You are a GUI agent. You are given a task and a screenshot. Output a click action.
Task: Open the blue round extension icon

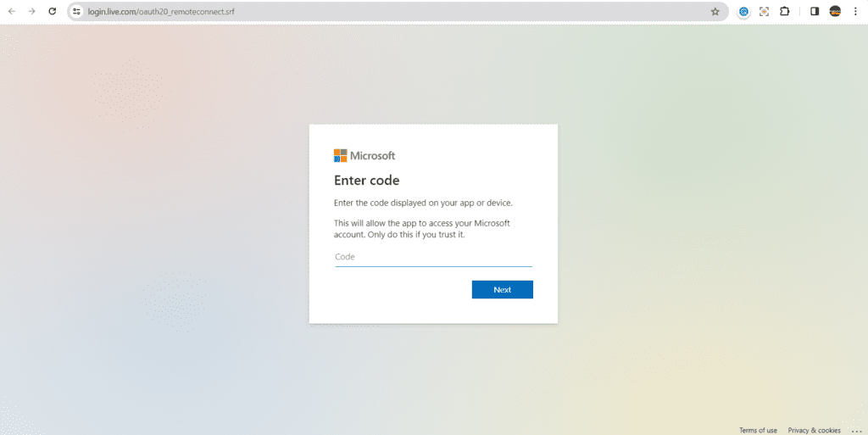(743, 12)
